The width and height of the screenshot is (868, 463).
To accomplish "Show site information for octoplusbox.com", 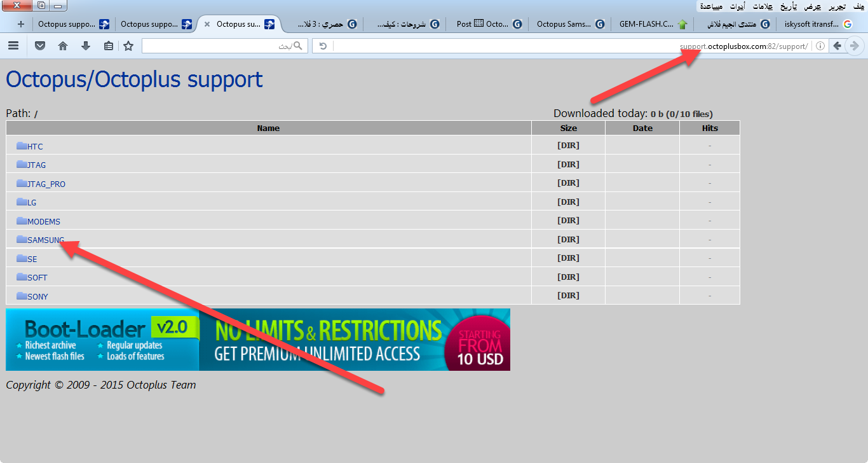I will tap(820, 46).
